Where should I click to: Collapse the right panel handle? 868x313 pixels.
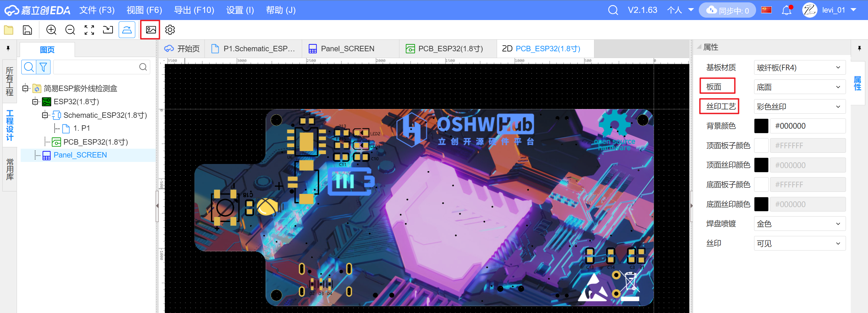[691, 206]
